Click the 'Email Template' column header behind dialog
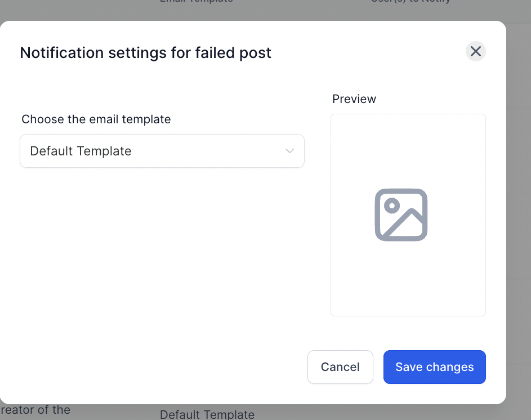The image size is (531, 420). point(197,1)
